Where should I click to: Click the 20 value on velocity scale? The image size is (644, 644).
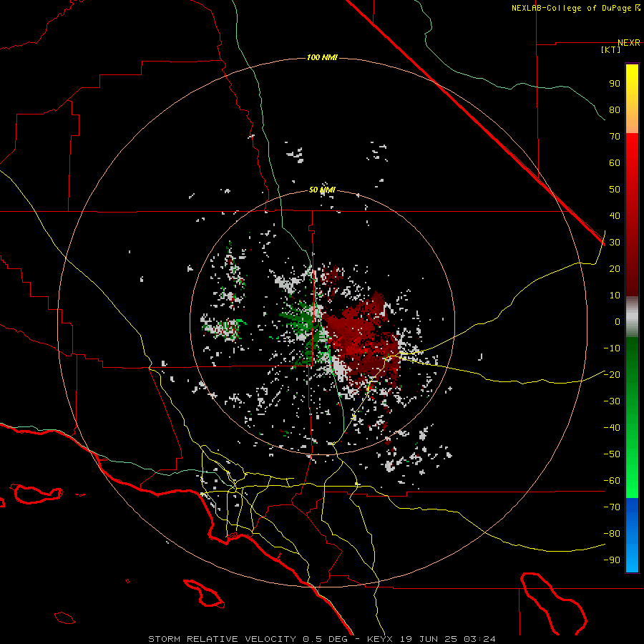click(x=615, y=268)
